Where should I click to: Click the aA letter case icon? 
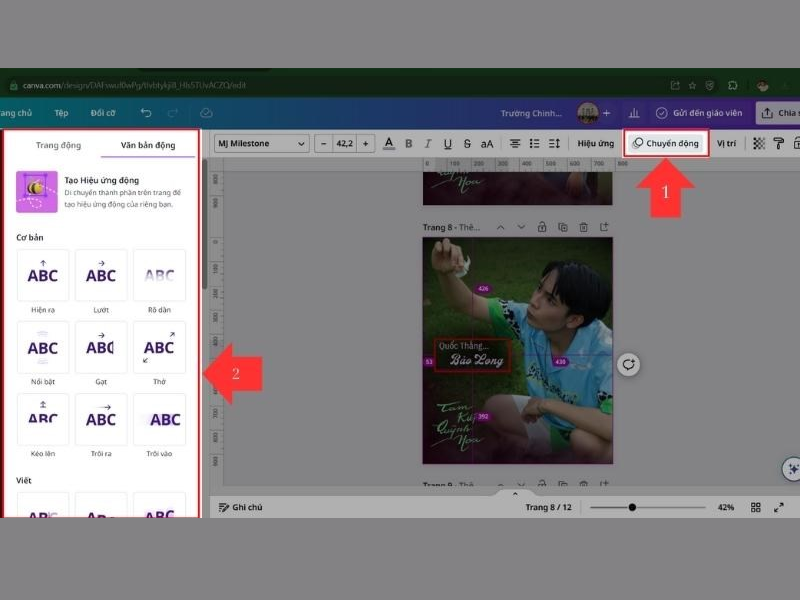click(487, 143)
